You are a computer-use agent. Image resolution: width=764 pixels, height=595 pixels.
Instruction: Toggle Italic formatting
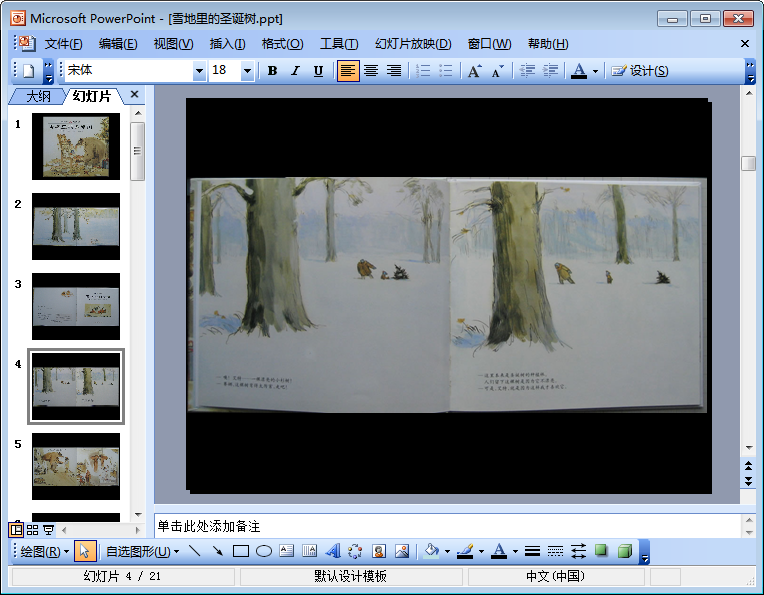pyautogui.click(x=295, y=71)
